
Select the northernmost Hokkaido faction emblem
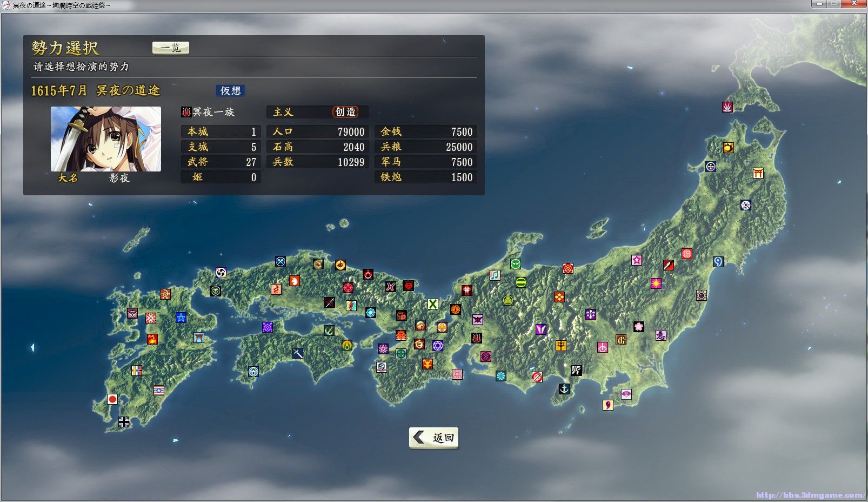[x=727, y=107]
